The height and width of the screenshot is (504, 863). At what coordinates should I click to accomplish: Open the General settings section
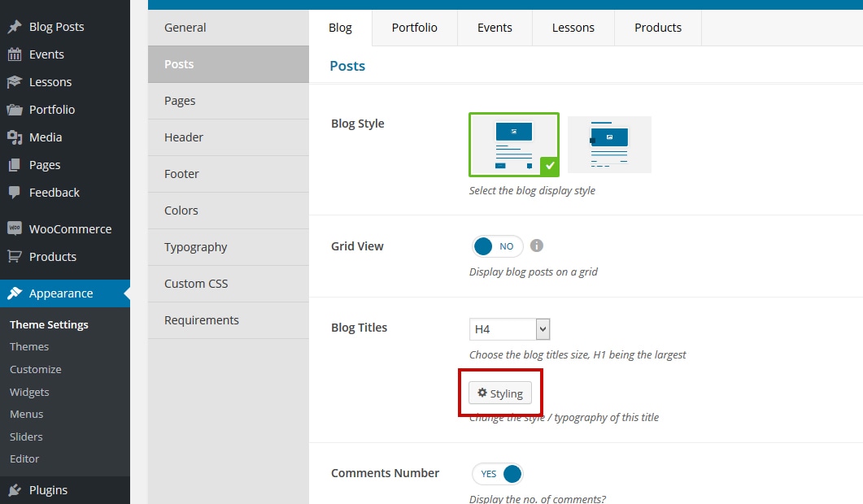pos(229,28)
